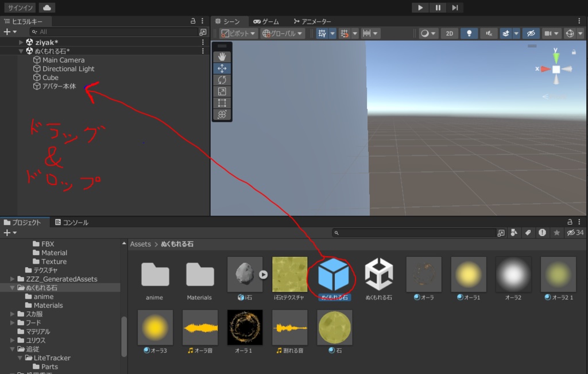588x374 pixels.
Task: Open the anime folder in asset grid
Action: click(x=155, y=278)
